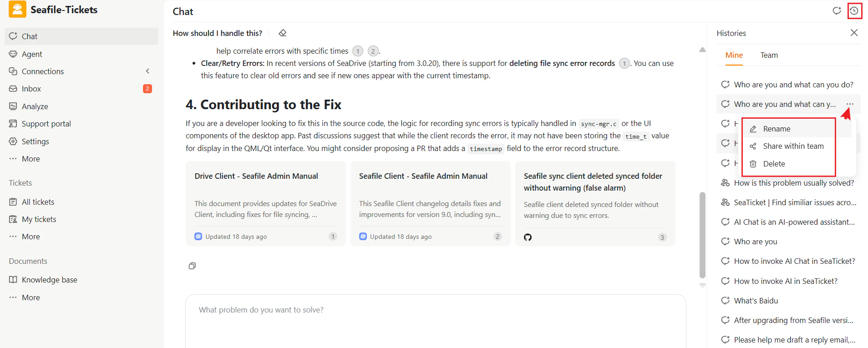Image resolution: width=868 pixels, height=348 pixels.
Task: Focus the 'What problem do you want to solve?' input
Action: 436,321
